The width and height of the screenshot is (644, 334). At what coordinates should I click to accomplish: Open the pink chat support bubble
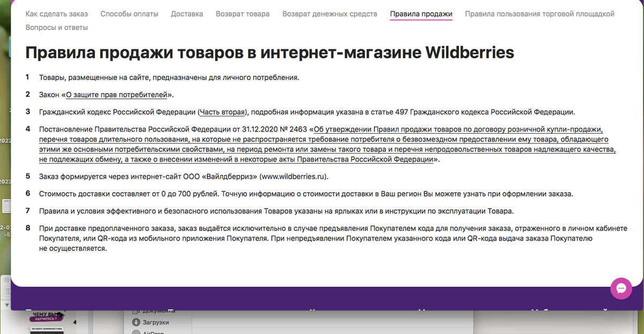pyautogui.click(x=621, y=289)
